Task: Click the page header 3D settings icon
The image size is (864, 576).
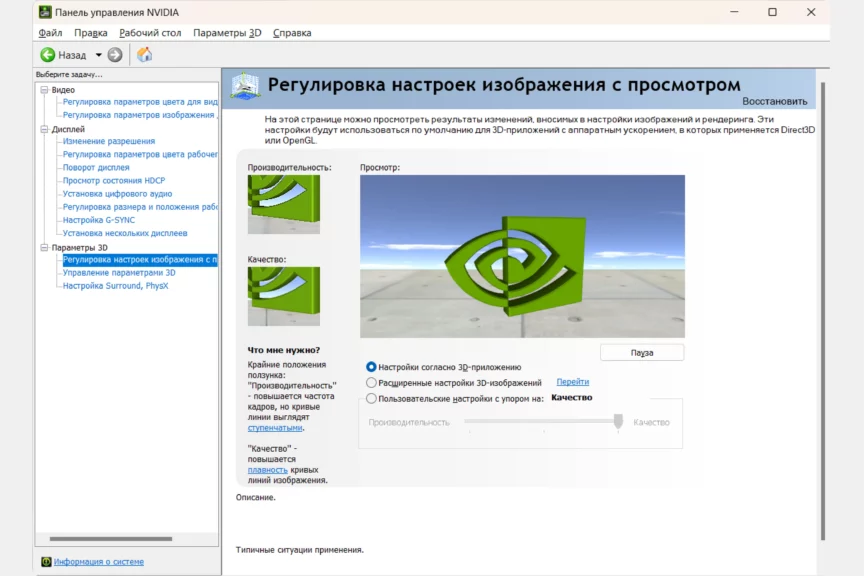Action: (245, 86)
